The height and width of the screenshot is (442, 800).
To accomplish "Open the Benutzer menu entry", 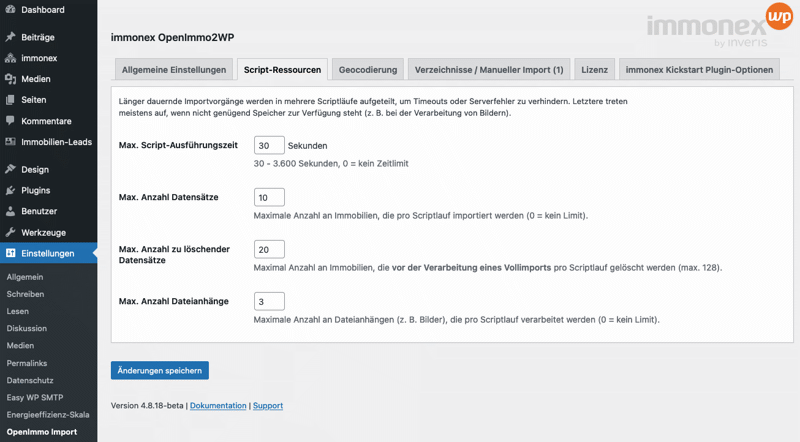I will (x=48, y=211).
